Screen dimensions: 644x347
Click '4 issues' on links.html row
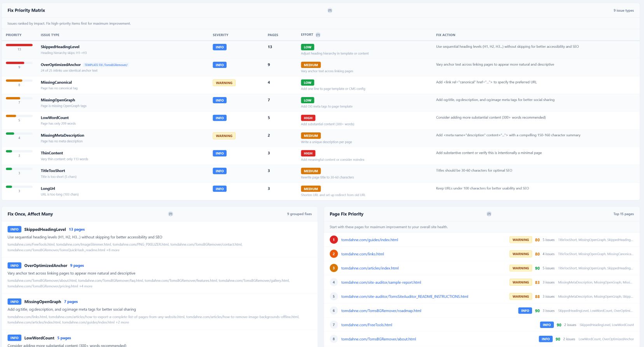point(548,254)
